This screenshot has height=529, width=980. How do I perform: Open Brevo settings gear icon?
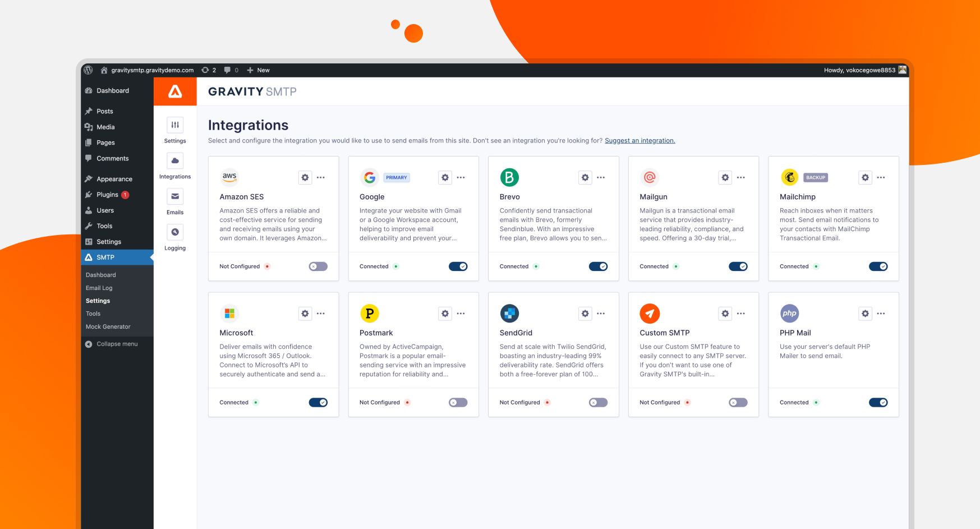[585, 177]
